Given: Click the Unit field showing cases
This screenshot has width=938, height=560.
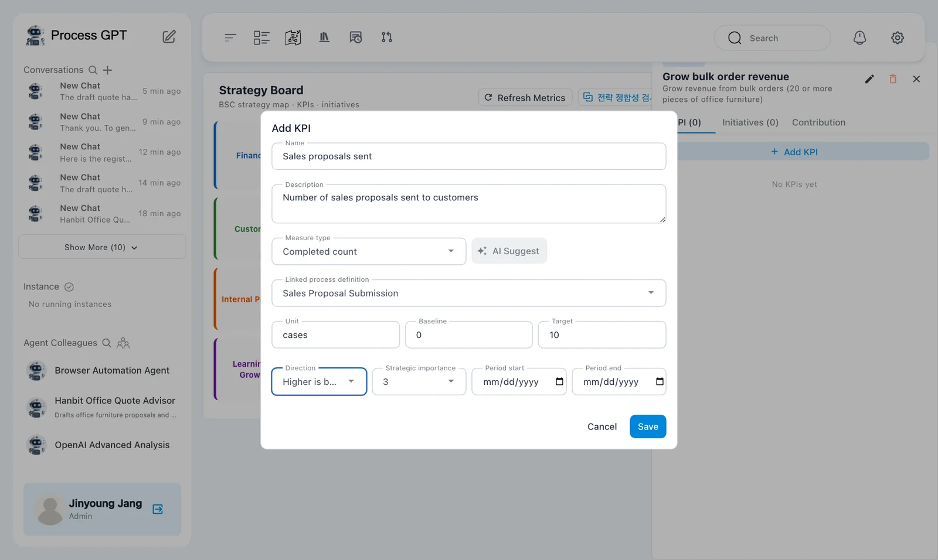Looking at the screenshot, I should [x=336, y=334].
